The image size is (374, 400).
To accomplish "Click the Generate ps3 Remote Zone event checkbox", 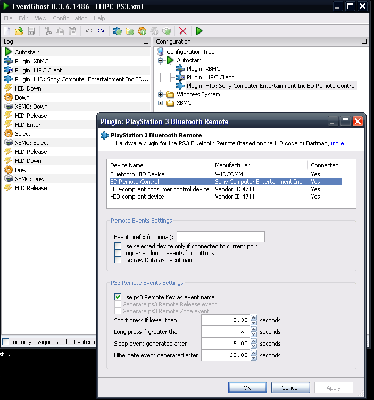I will click(x=118, y=311).
